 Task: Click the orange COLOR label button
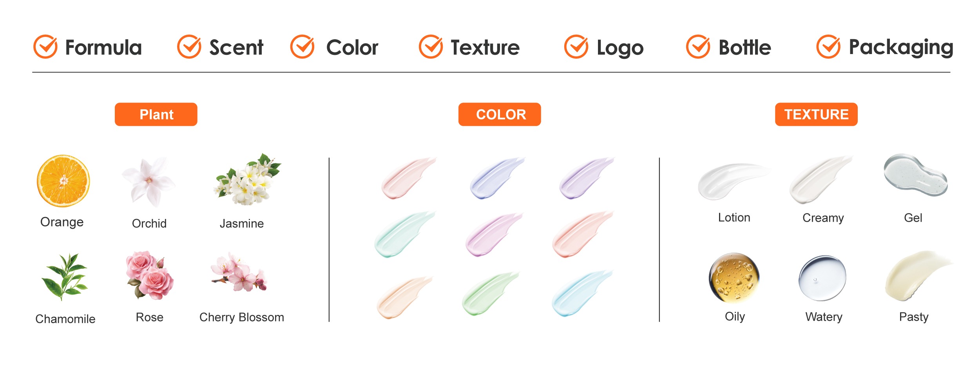(500, 114)
